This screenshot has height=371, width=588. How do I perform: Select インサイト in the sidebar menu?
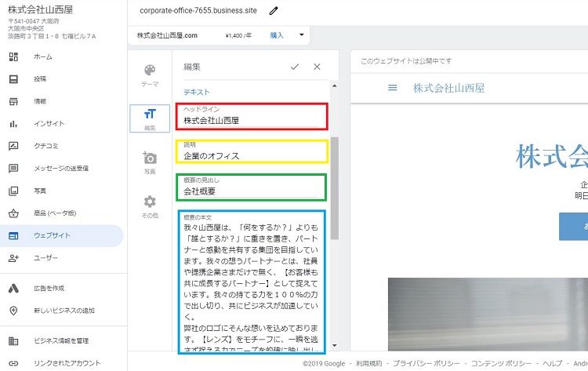[x=49, y=123]
